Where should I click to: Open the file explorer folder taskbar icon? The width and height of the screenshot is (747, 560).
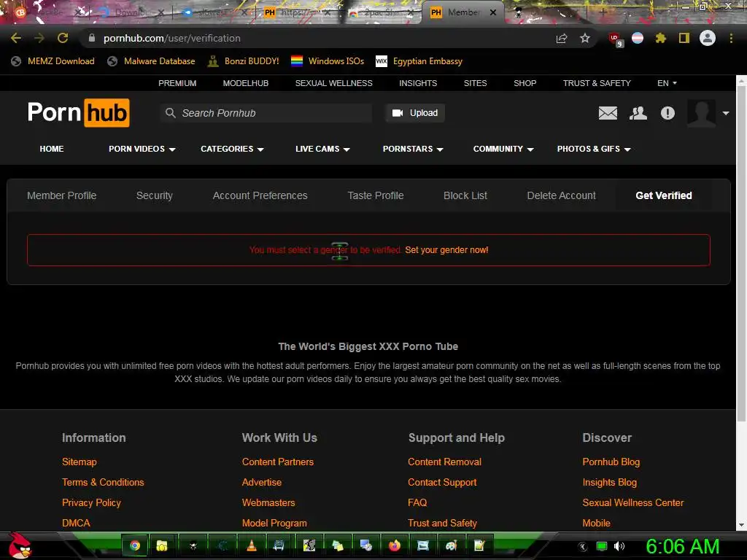[x=162, y=545]
